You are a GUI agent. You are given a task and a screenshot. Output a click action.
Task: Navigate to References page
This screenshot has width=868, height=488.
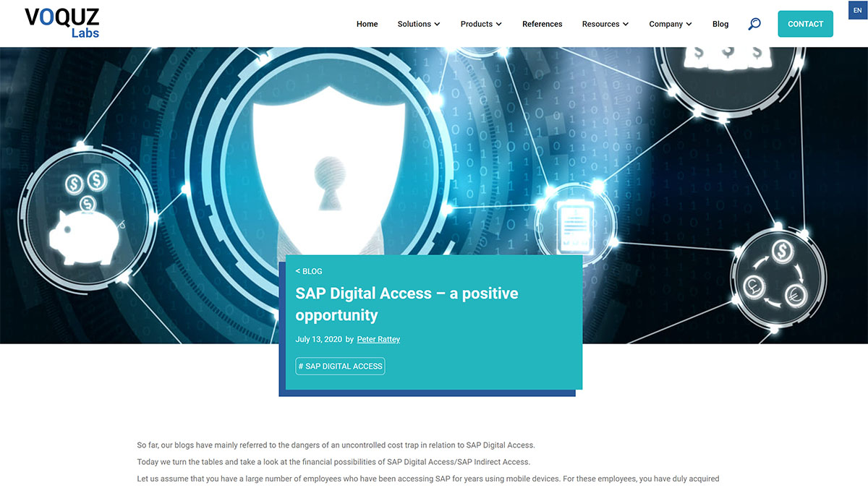[542, 24]
